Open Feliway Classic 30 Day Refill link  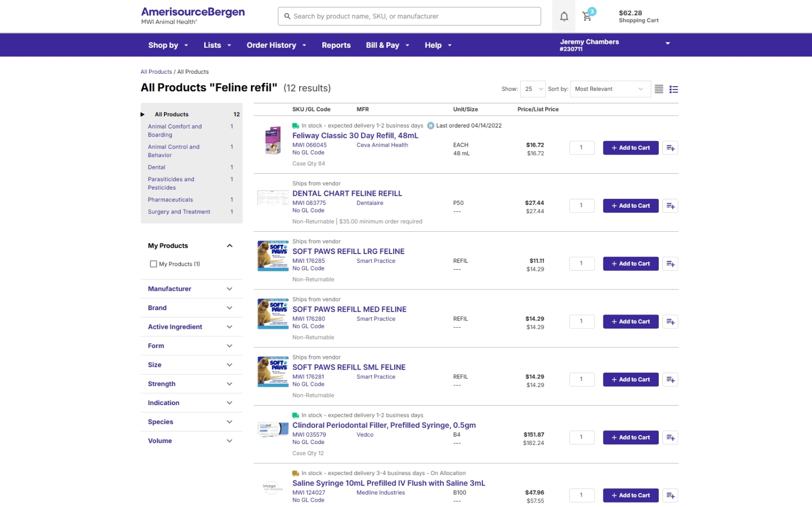pos(355,135)
